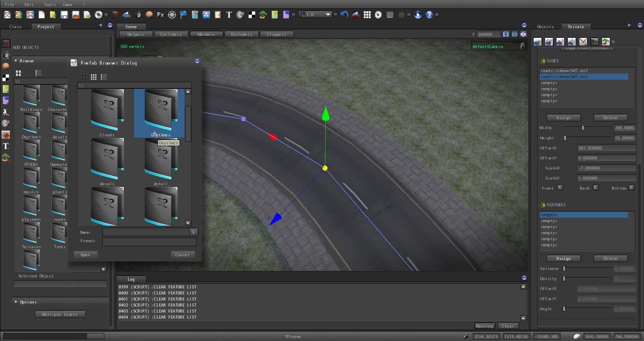Image resolution: width=644 pixels, height=341 pixels.
Task: Click Cancel in Prefab Browser Dialog
Action: point(182,255)
